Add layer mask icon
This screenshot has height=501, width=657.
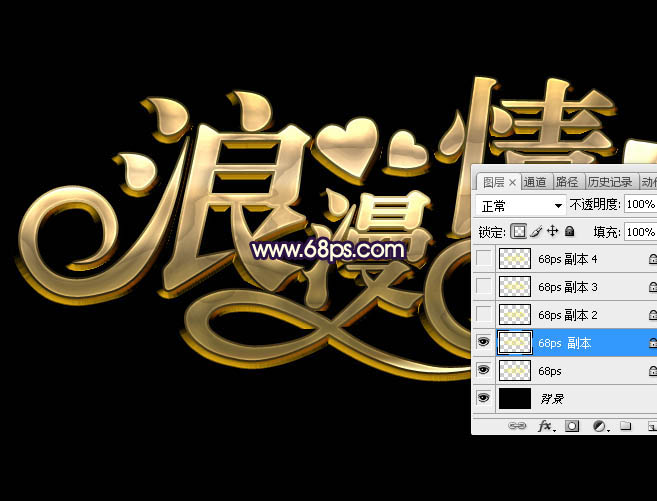point(572,426)
